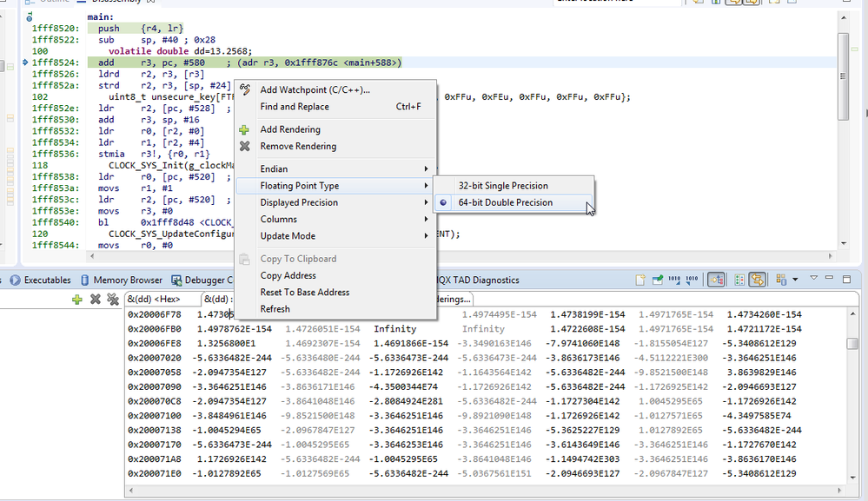Select Add Rendering menu item
Viewport: 868px width, 501px height.
(336, 129)
